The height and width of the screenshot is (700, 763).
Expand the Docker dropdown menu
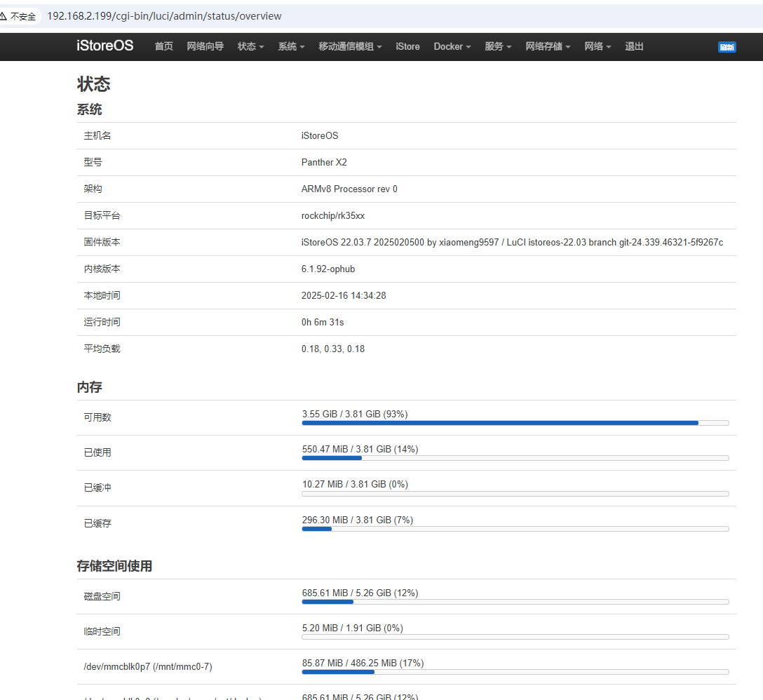(x=452, y=46)
